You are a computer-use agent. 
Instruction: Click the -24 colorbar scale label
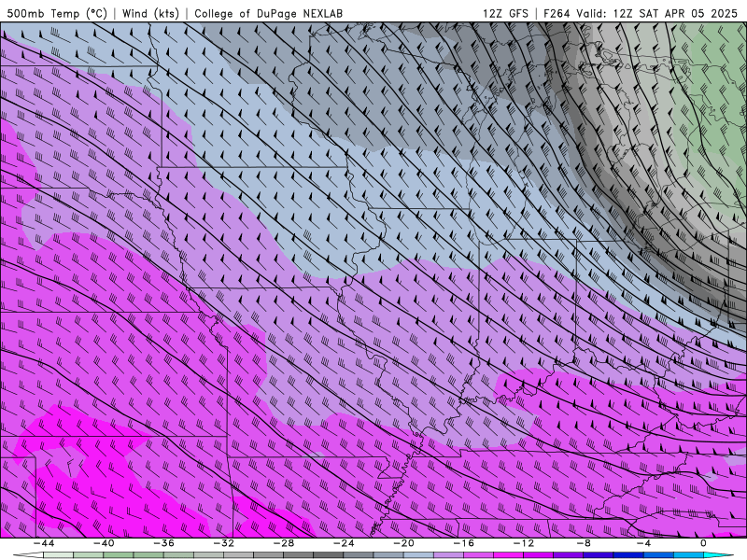344,543
